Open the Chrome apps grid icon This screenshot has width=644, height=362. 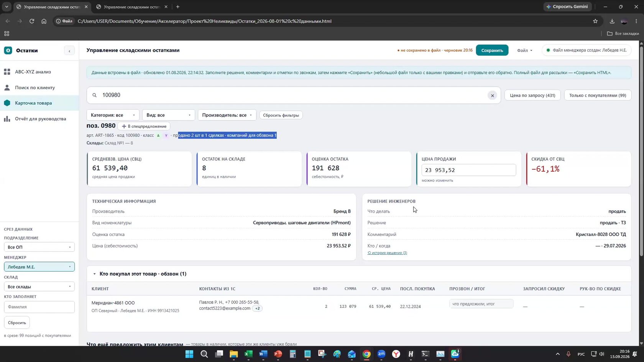point(7,33)
